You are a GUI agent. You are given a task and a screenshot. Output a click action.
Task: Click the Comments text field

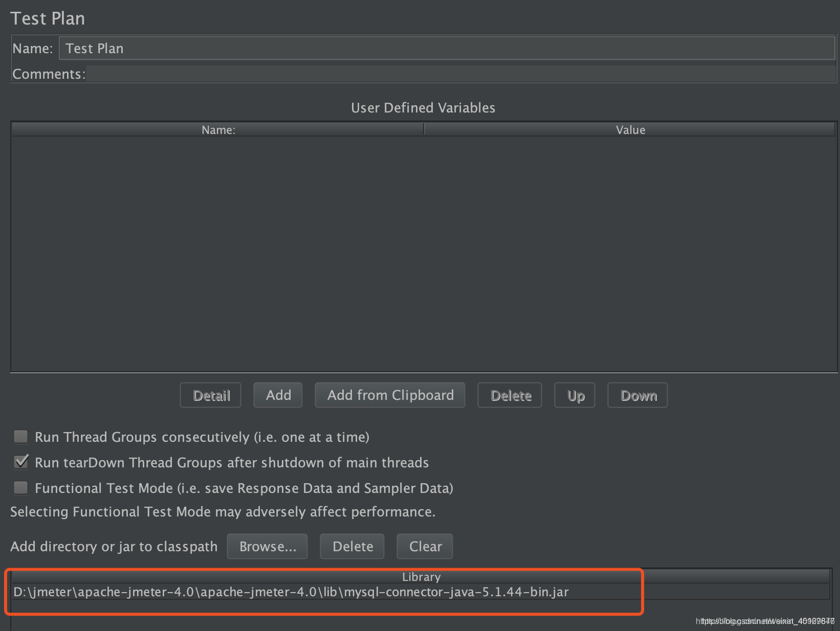tap(460, 74)
